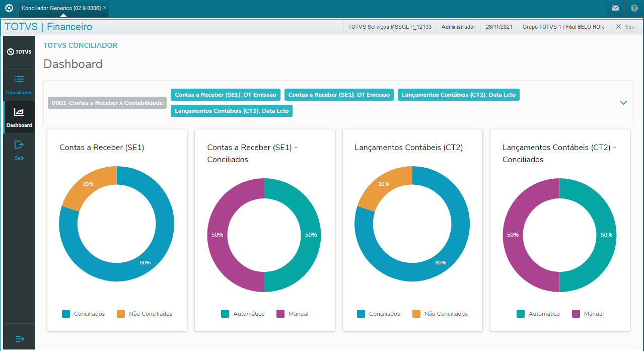This screenshot has height=351, width=644.
Task: Click the TOTVS home logo icon in the top bar
Action: click(9, 8)
